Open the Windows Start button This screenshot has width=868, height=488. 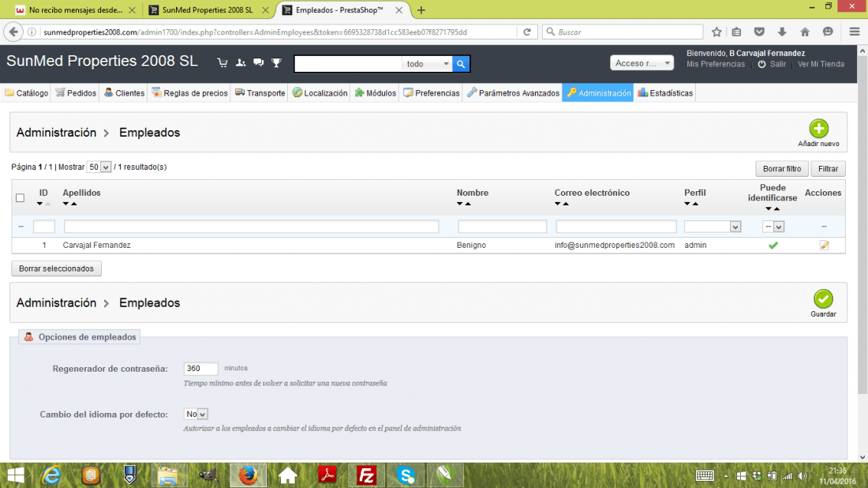16,475
